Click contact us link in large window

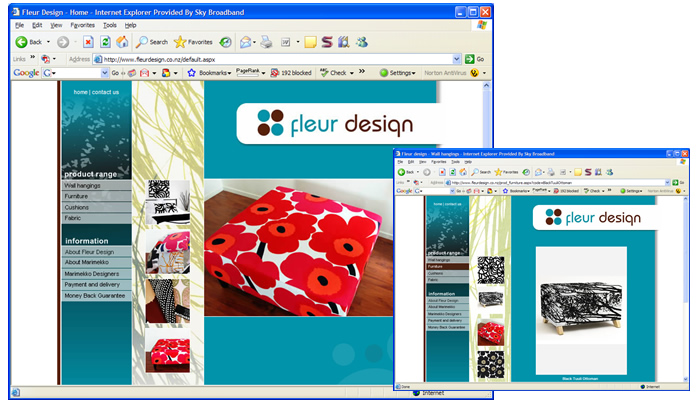(x=105, y=92)
